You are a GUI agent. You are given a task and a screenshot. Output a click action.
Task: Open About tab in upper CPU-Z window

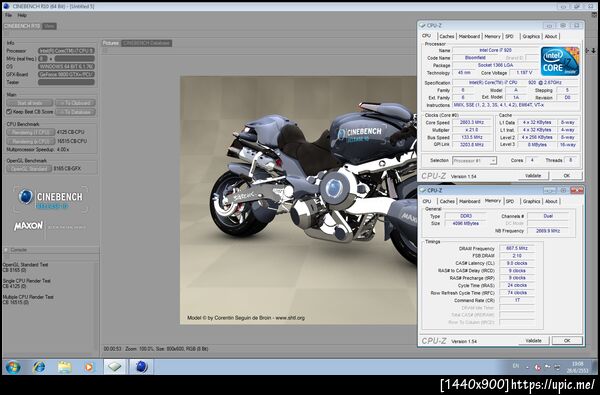[x=551, y=36]
